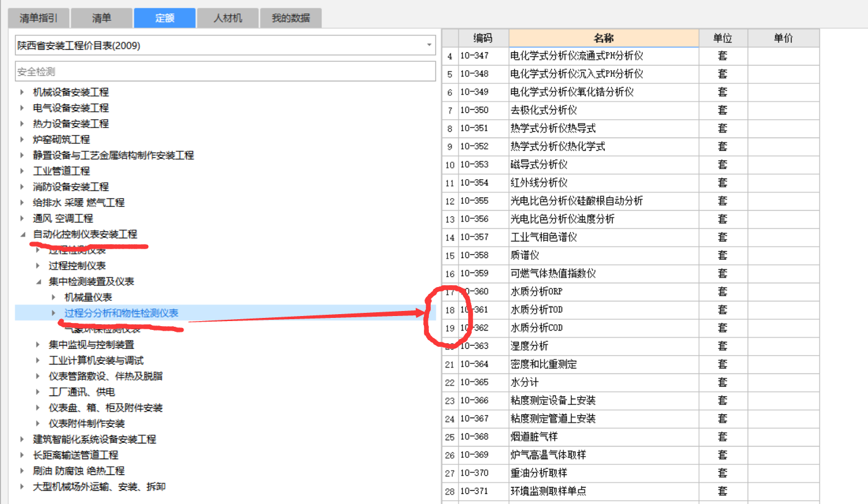
Task: Click code cell 10-371
Action: [483, 491]
